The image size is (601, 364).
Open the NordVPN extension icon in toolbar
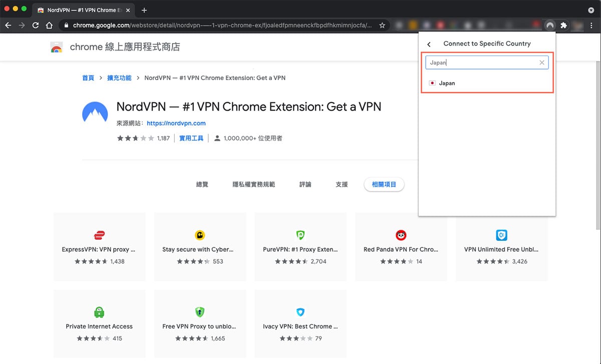(x=550, y=25)
